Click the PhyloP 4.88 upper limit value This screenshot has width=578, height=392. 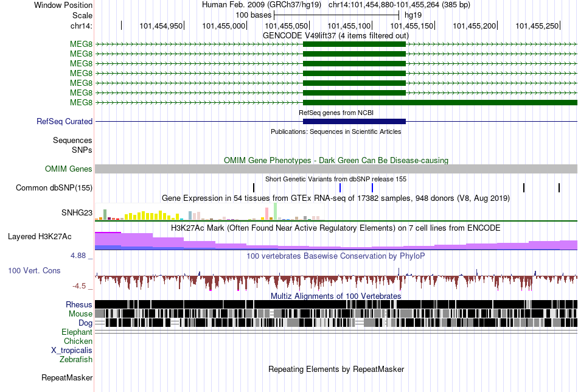(x=78, y=256)
